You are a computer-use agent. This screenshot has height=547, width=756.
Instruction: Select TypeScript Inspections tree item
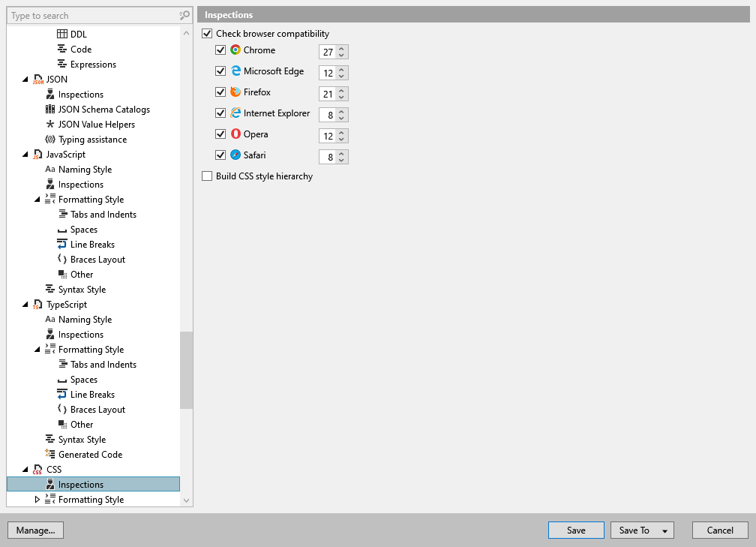[80, 335]
